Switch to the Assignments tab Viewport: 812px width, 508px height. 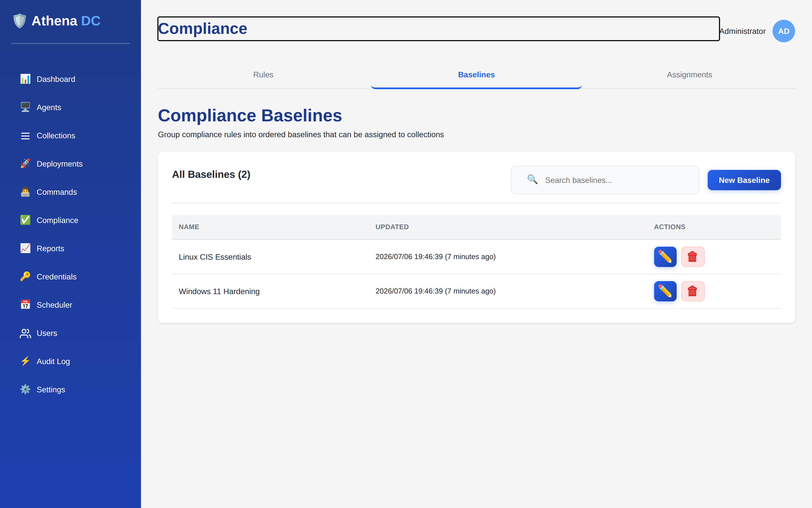point(689,75)
